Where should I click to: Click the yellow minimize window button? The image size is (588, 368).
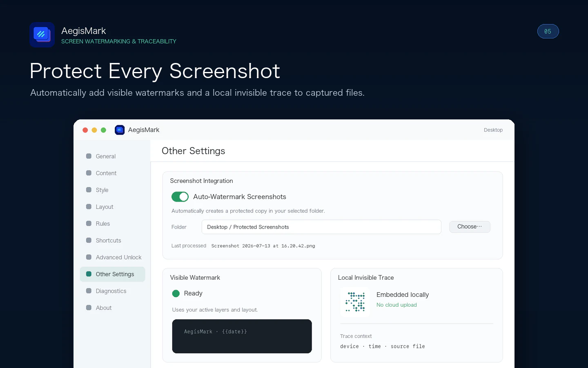(94, 130)
